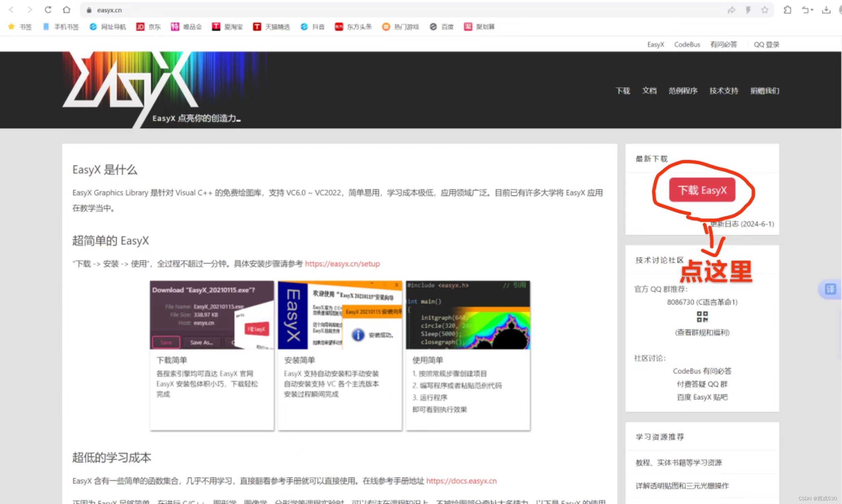Open the 捐赠我们 navigation menu item
Screen dimensions: 842x504
[765, 90]
